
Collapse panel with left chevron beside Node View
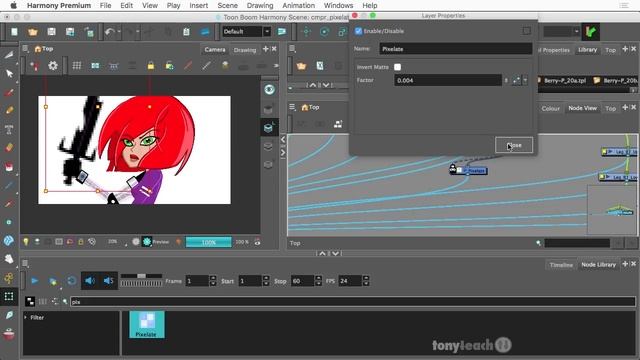(x=283, y=140)
